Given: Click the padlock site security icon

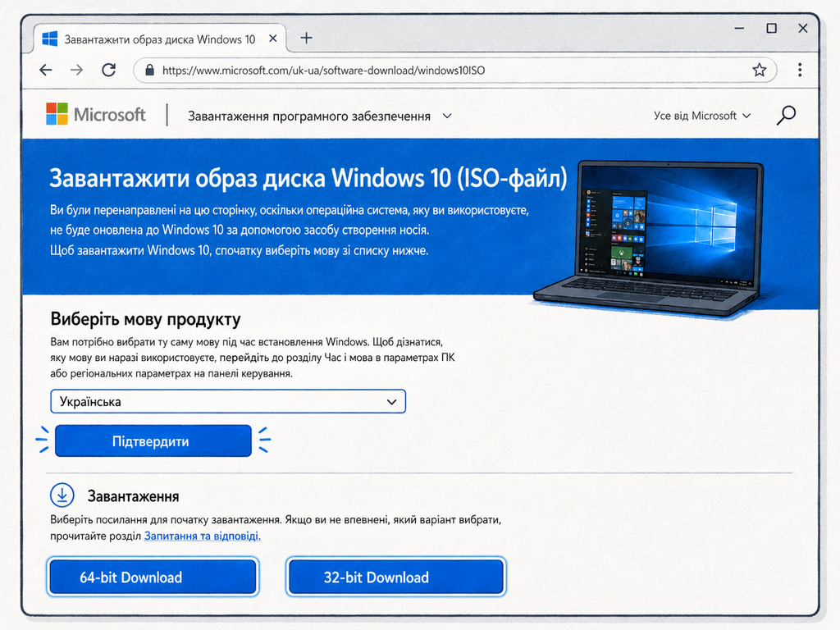Looking at the screenshot, I should 149,71.
